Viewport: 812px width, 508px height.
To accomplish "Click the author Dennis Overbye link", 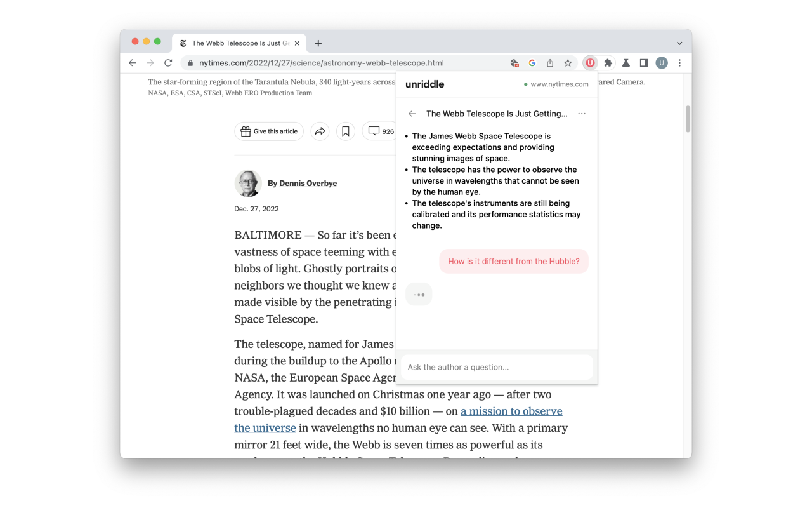I will 308,183.
